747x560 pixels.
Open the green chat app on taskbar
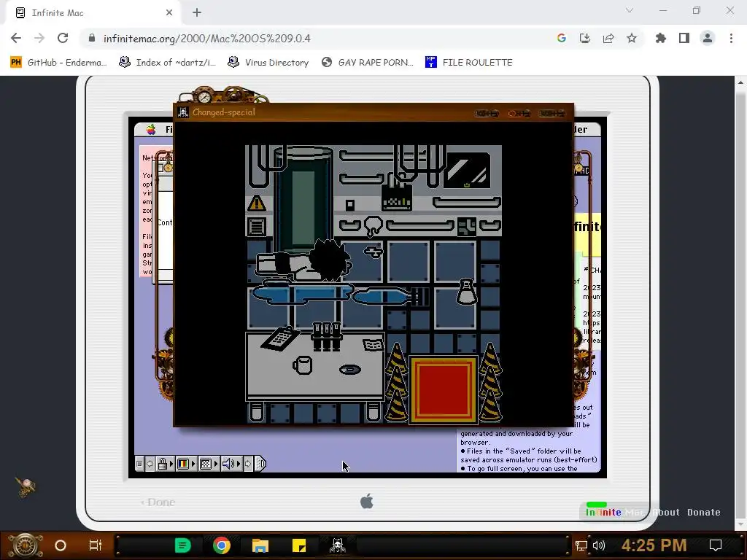(x=182, y=545)
